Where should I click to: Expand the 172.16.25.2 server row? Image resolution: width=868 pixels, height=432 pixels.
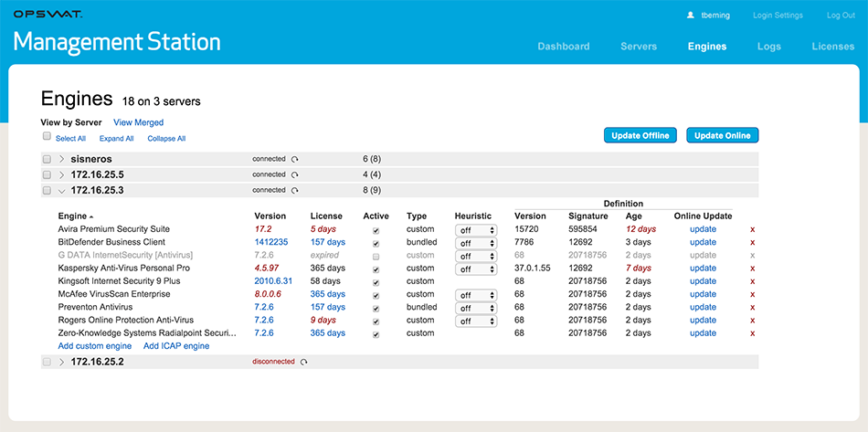[62, 362]
